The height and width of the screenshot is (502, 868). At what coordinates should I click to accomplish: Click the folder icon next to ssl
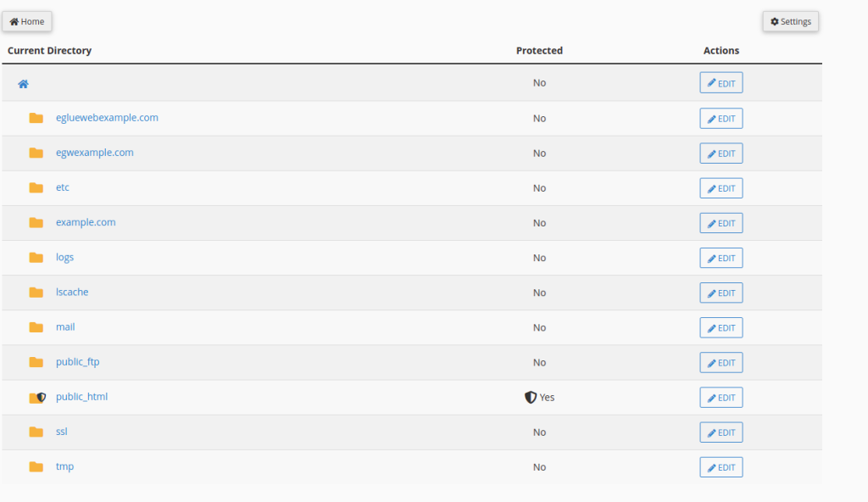36,432
